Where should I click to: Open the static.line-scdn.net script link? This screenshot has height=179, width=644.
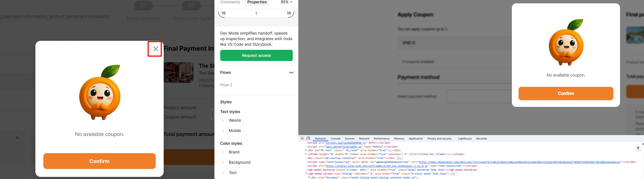(377, 166)
